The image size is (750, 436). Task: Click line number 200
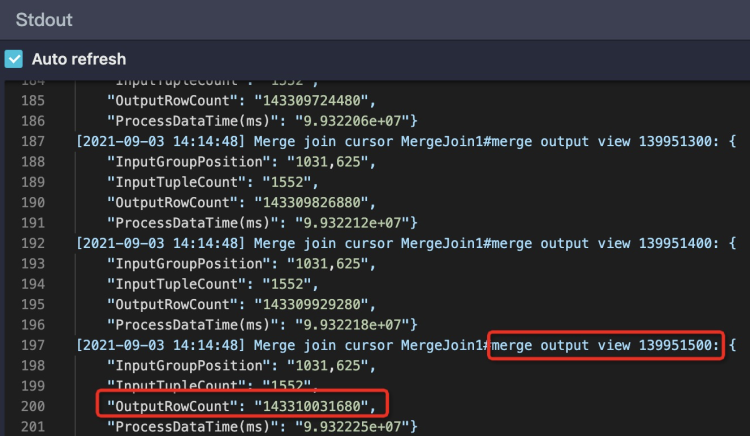33,406
